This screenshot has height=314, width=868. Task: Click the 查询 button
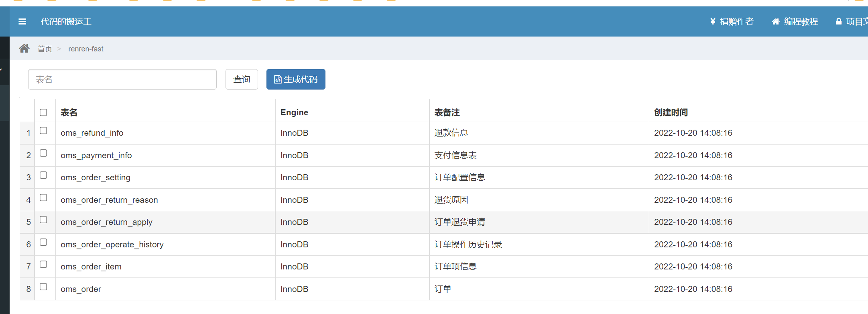242,80
